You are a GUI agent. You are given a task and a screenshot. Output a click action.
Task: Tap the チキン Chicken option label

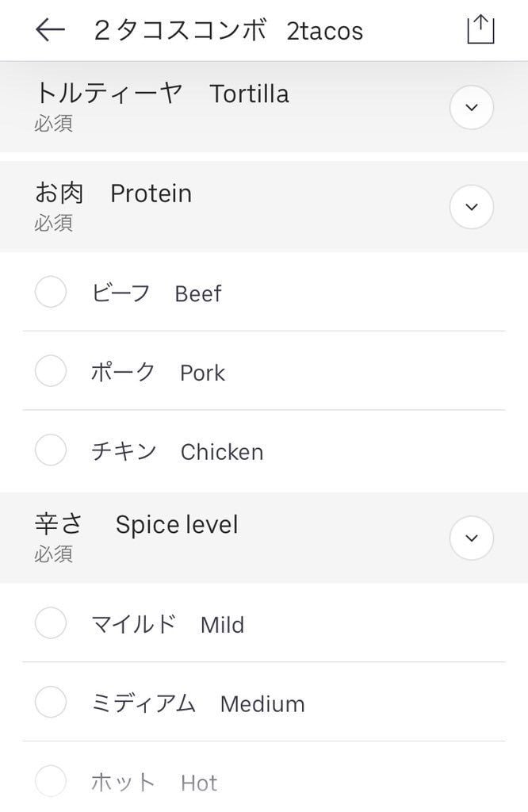pos(177,452)
